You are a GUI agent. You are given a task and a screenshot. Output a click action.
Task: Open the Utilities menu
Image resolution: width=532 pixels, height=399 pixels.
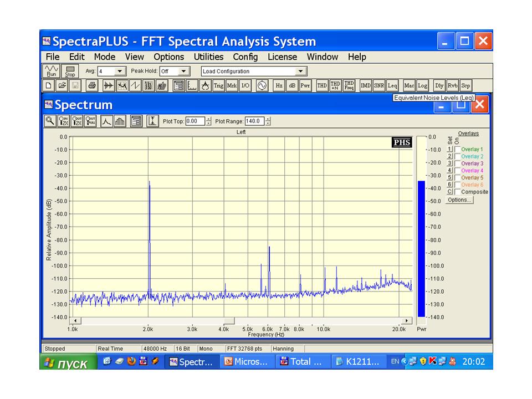point(209,57)
